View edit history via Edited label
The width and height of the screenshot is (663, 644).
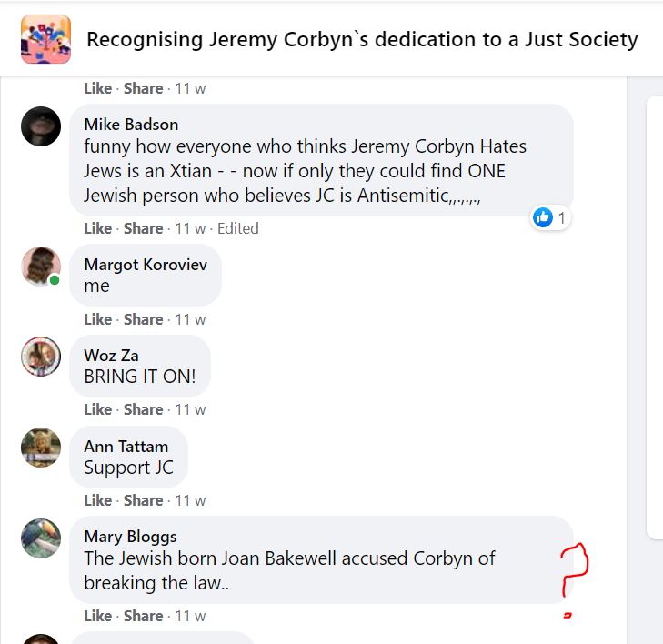[x=238, y=228]
